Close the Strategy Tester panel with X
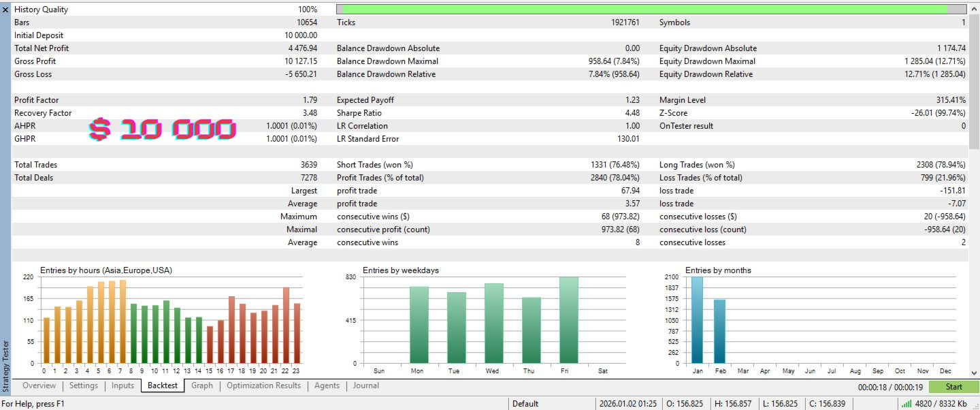The height and width of the screenshot is (410, 980). [x=5, y=10]
